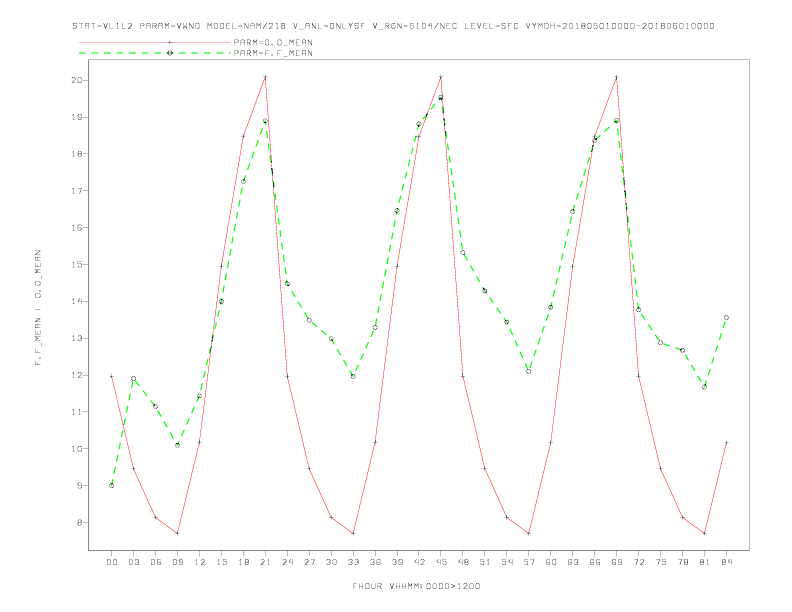This screenshot has height=612, width=792.
Task: Click x-axis tick label 69
Action: pyautogui.click(x=617, y=562)
